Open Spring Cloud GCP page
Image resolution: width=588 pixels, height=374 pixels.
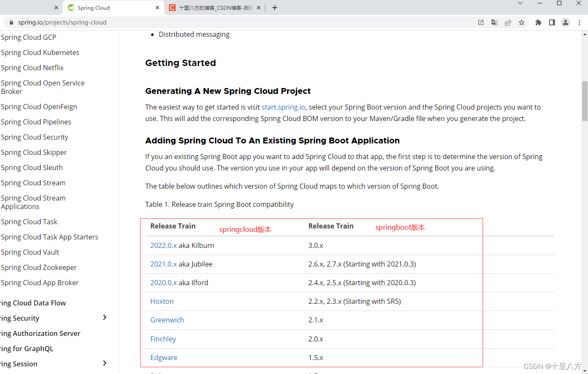[x=28, y=37]
